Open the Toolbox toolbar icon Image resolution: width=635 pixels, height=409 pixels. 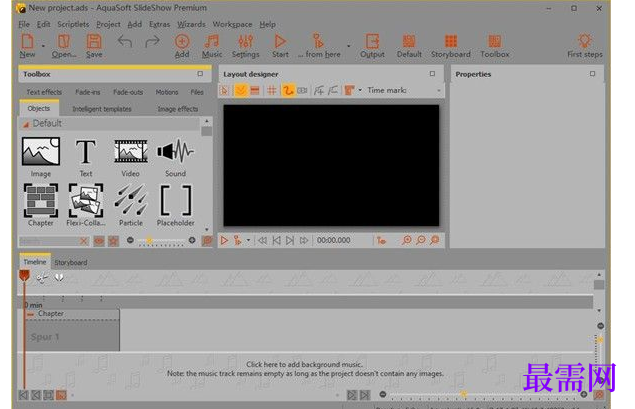[x=495, y=46]
